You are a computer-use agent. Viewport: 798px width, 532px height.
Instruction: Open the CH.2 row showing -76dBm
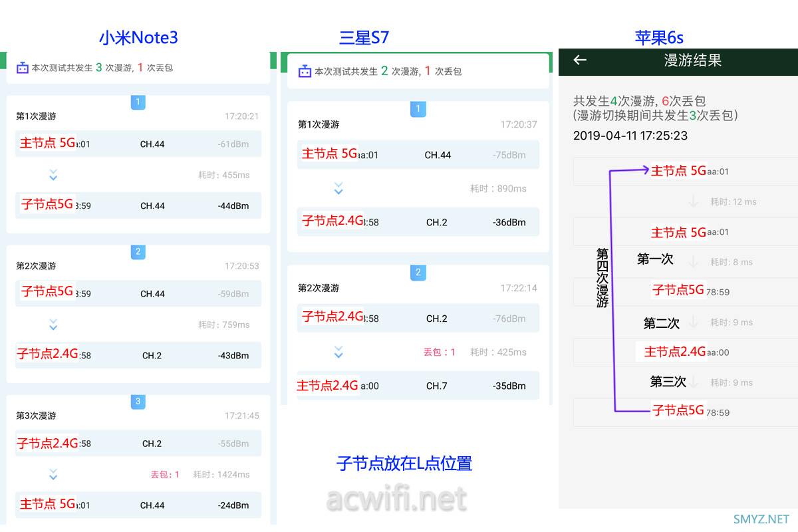pos(418,319)
